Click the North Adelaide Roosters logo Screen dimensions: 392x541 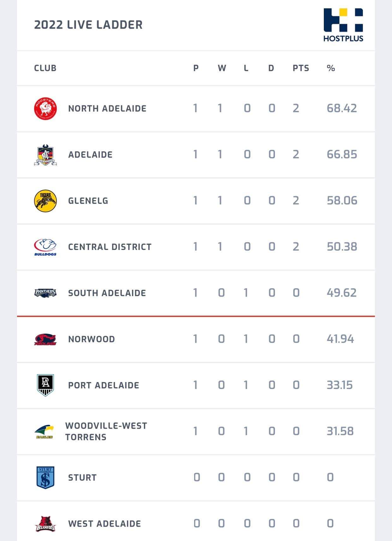[45, 108]
